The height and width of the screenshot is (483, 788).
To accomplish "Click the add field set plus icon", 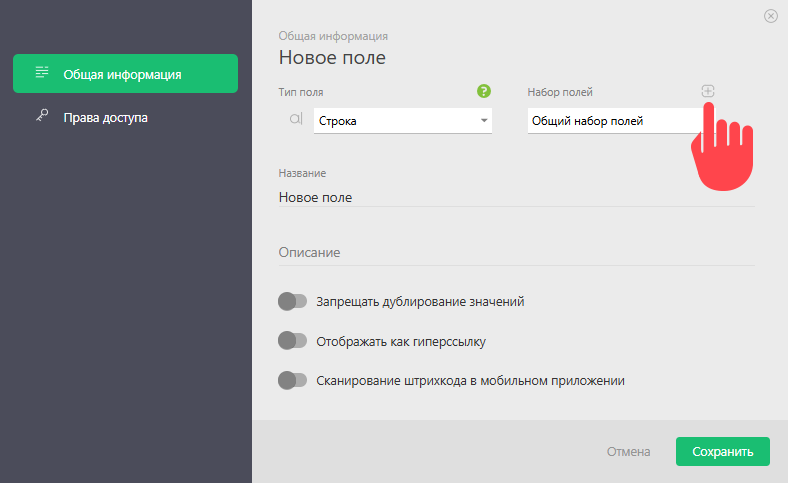I will pyautogui.click(x=708, y=91).
